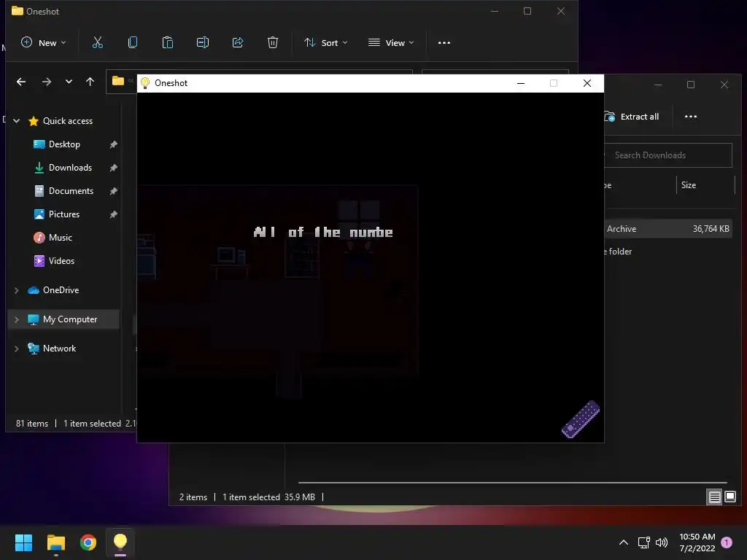Select OneDrive in the navigation pane
Image resolution: width=747 pixels, height=560 pixels.
(61, 290)
